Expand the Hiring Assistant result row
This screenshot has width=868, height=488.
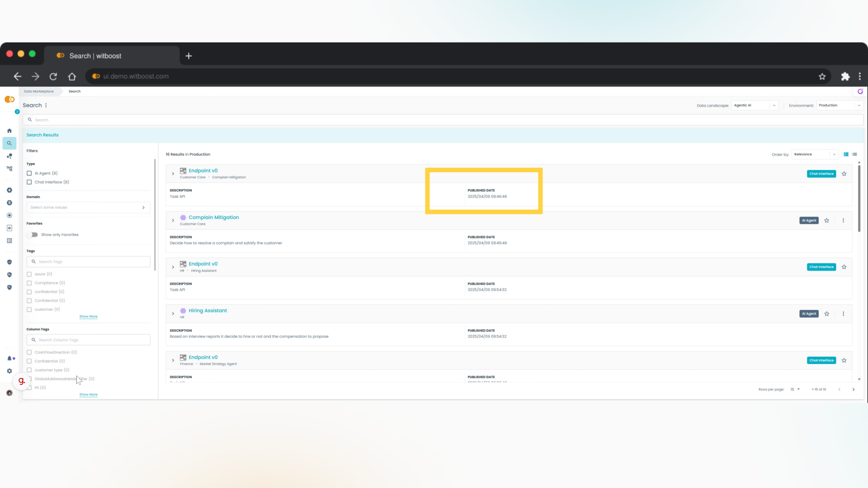[x=173, y=314]
